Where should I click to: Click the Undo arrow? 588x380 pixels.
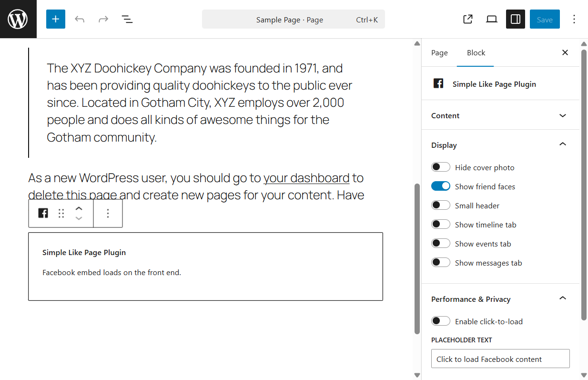coord(80,19)
